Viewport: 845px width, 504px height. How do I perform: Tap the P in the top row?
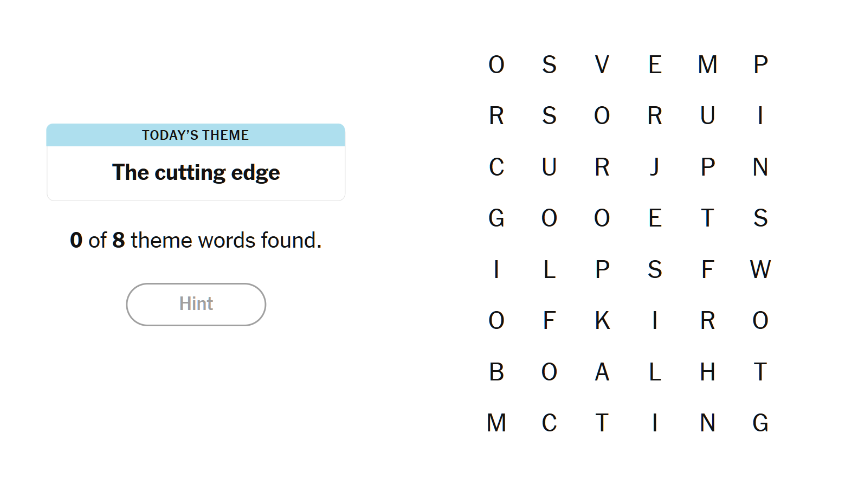[x=760, y=64]
